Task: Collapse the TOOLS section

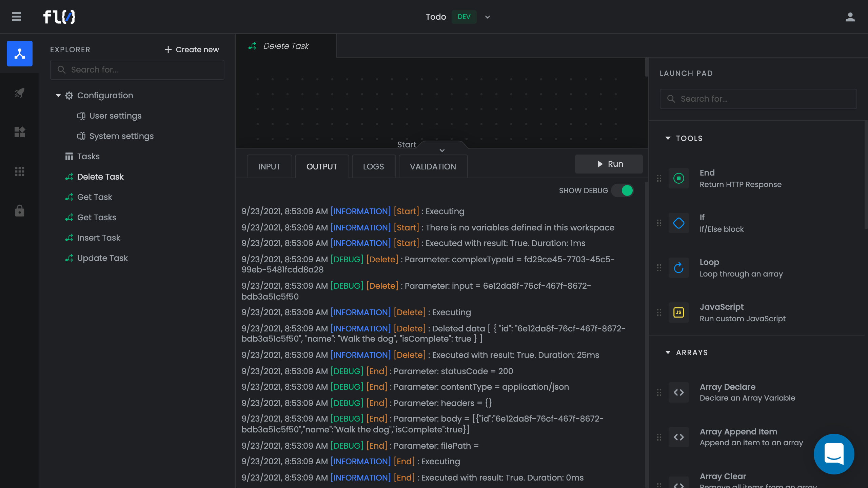Action: 668,138
